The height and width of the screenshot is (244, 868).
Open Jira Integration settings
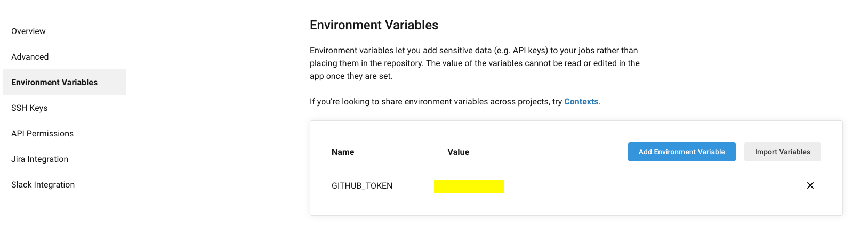(39, 159)
